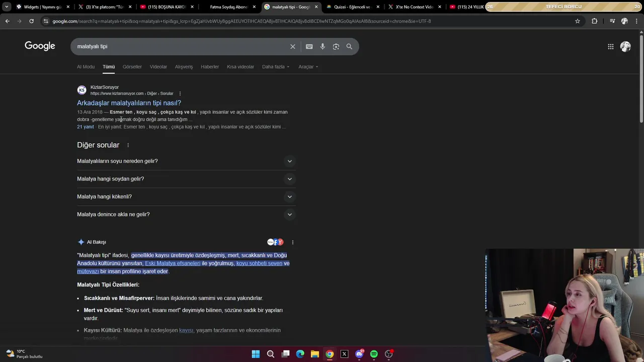Select the Tümü search tab
The image size is (644, 362).
(109, 67)
